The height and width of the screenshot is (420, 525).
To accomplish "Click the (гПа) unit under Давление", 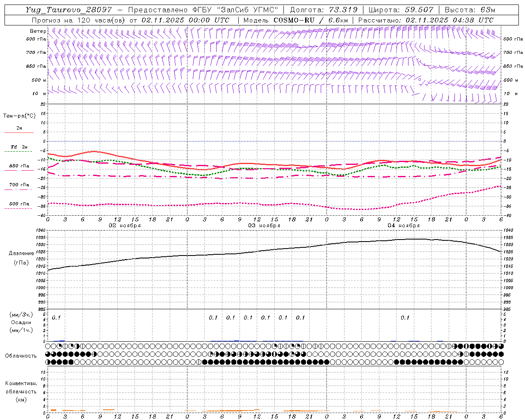I will (x=21, y=262).
